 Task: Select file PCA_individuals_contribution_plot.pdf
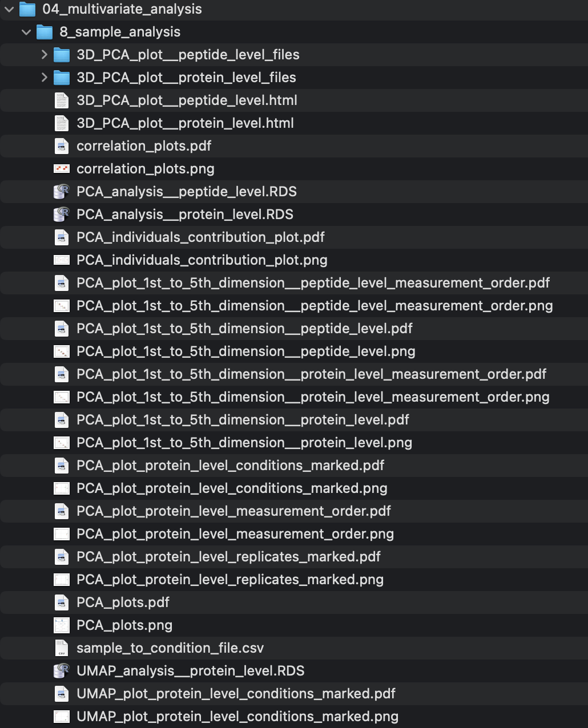click(200, 237)
